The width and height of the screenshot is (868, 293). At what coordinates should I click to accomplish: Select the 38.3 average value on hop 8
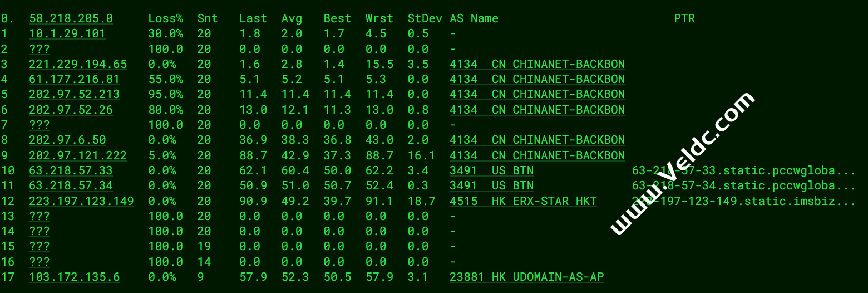click(x=295, y=140)
